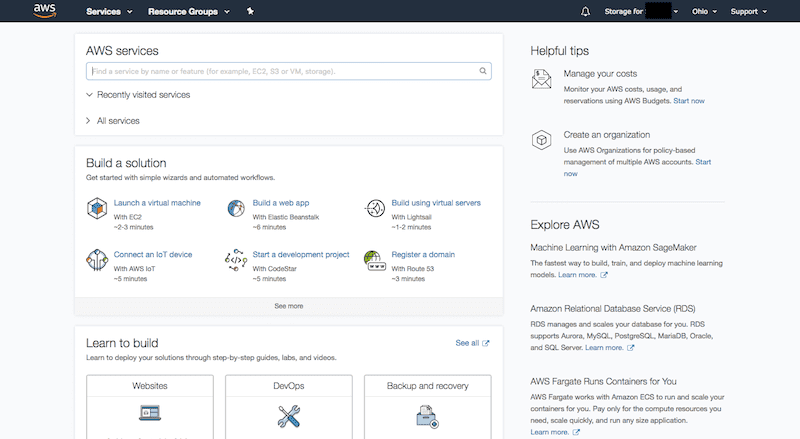The width and height of the screenshot is (800, 439).
Task: Open the Resource Groups dropdown
Action: pos(189,11)
